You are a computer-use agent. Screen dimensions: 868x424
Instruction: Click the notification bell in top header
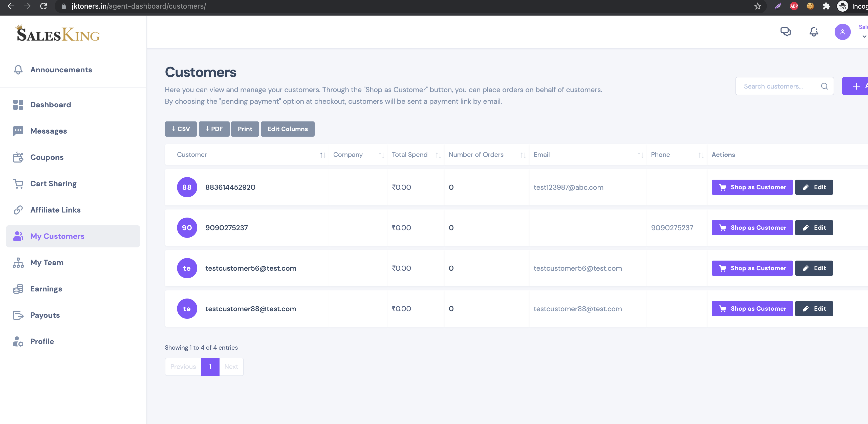pyautogui.click(x=813, y=32)
